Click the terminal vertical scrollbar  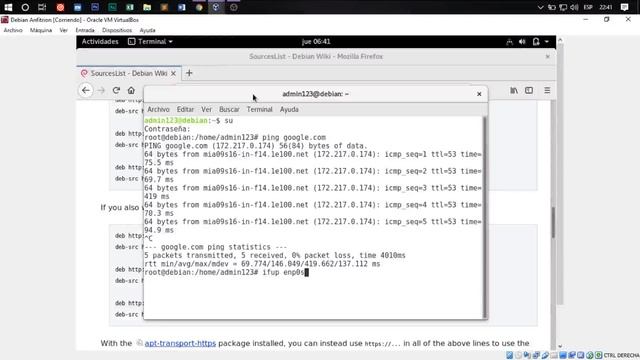click(484, 216)
